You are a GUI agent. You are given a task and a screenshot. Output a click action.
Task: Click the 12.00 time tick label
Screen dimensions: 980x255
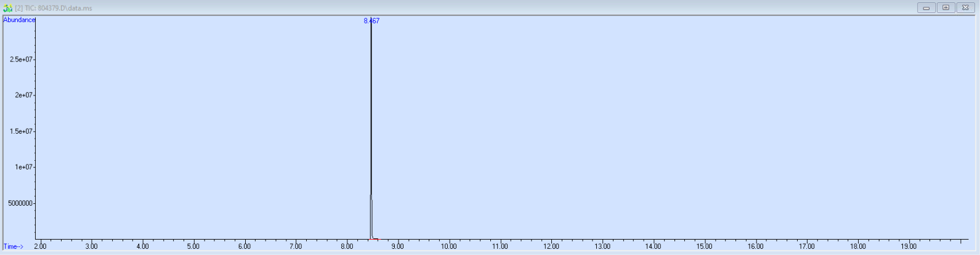[551, 246]
